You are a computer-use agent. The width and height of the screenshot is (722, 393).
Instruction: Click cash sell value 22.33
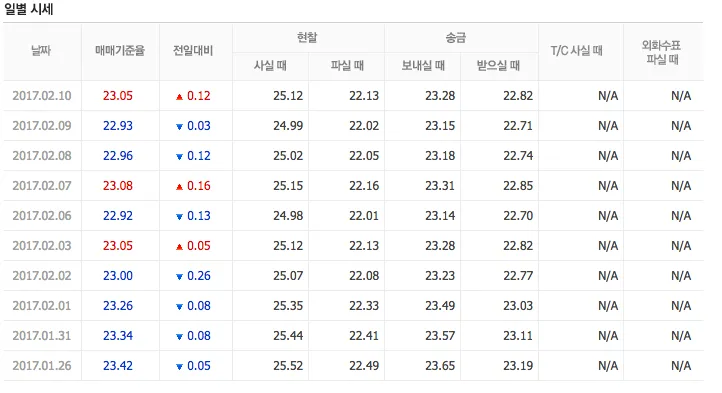(x=364, y=305)
